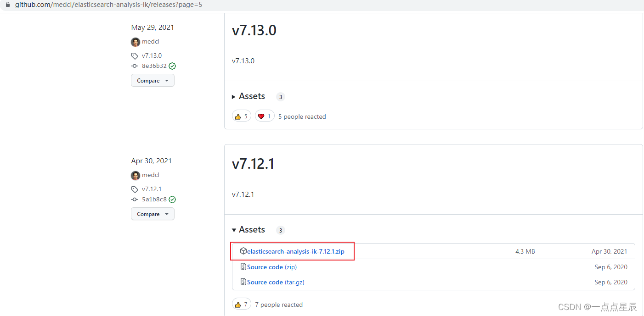Click the tag icon beside v7.13.0
This screenshot has width=644, height=316.
point(135,56)
